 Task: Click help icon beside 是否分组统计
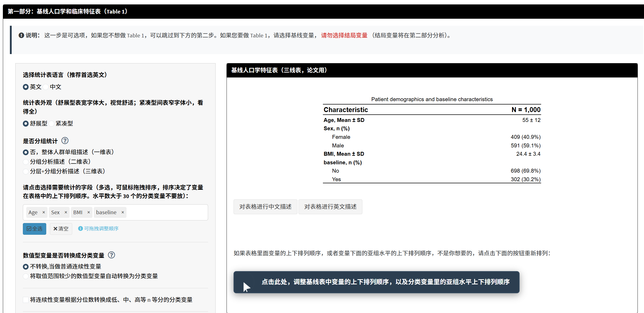(x=65, y=141)
